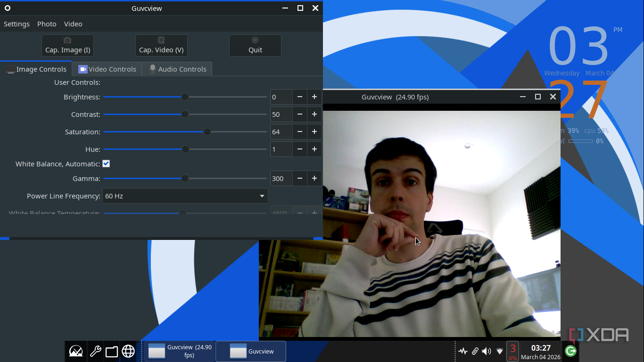
Task: Decrease Contrast with the minus button
Action: (300, 115)
